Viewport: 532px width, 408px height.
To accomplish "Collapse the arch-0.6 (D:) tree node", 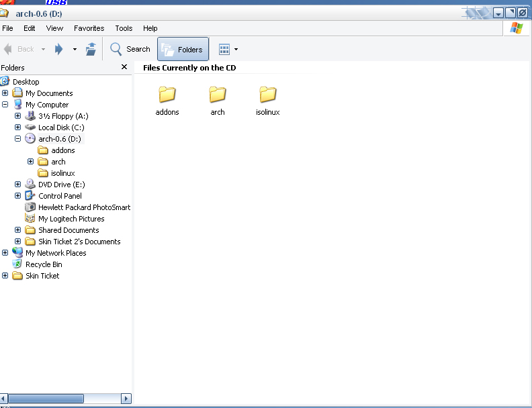I will pyautogui.click(x=17, y=139).
